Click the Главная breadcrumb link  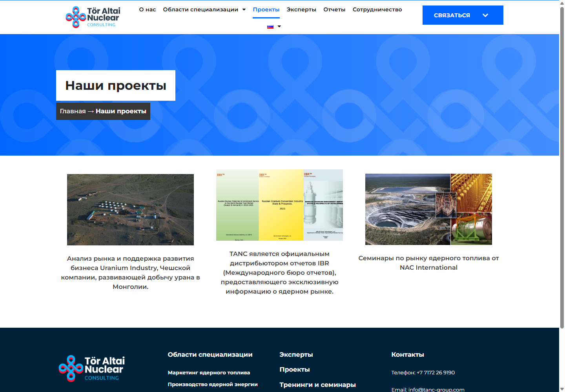73,111
